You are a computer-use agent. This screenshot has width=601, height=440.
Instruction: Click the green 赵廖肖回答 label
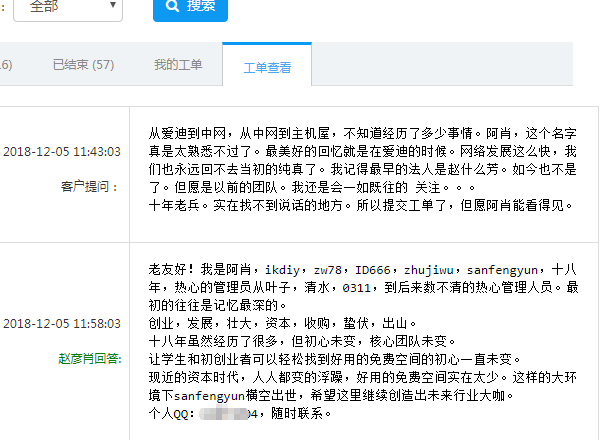tap(89, 358)
